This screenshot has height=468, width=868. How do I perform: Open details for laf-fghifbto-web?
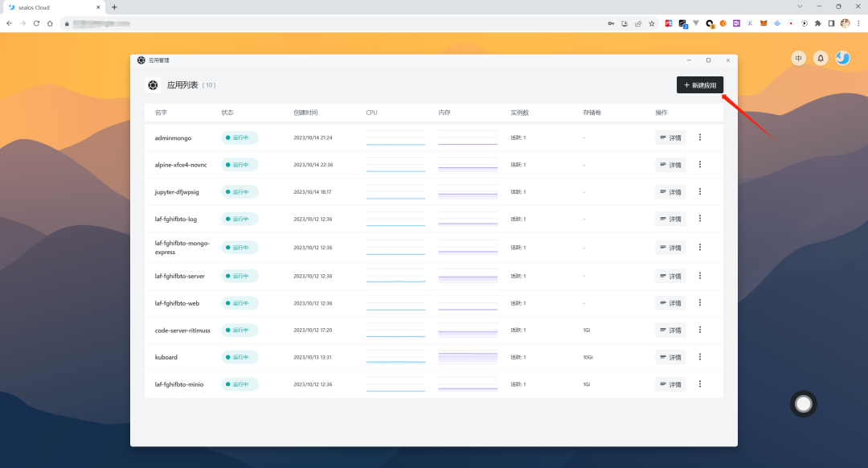pos(670,303)
